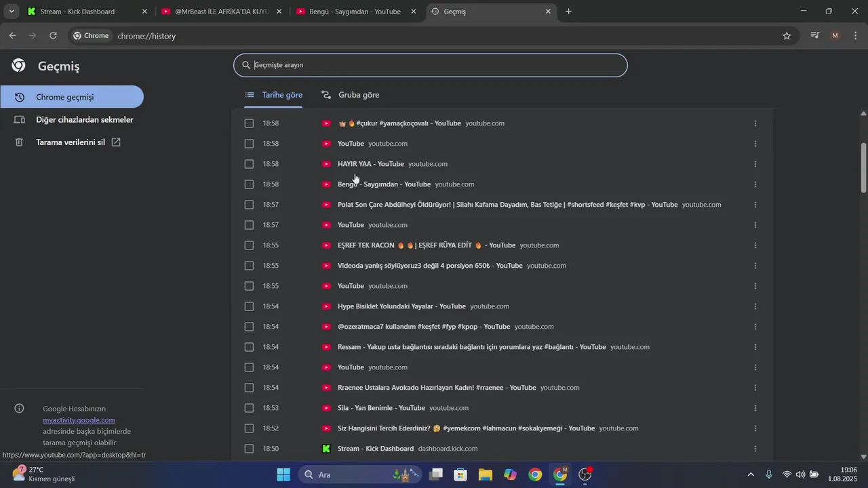Open more actions for Bengü - Saygımdan entry
Image resolution: width=868 pixels, height=488 pixels.
(x=755, y=184)
